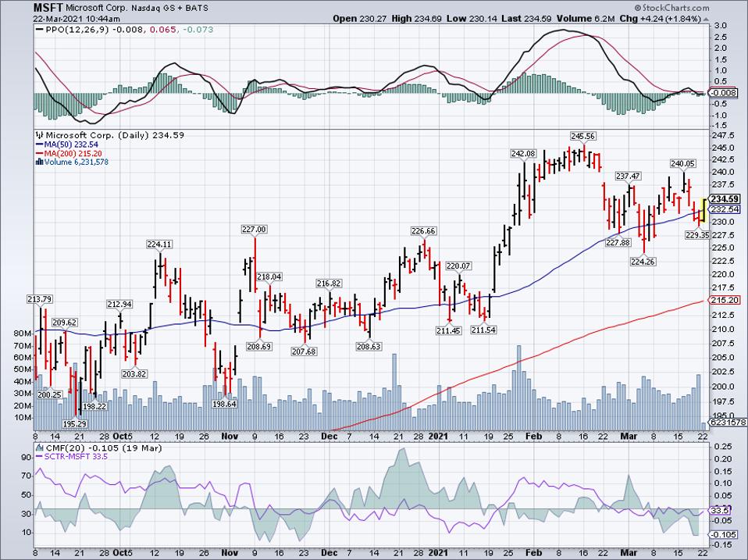The image size is (748, 560).
Task: Click the 245.56 peak price annotation
Action: (582, 135)
